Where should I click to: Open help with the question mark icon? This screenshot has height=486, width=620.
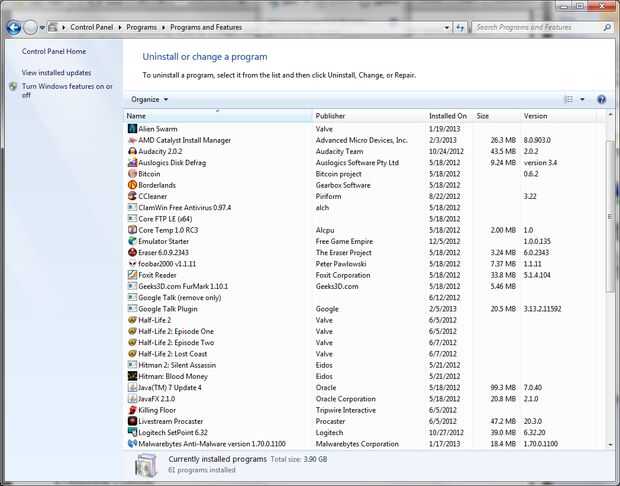tap(601, 99)
